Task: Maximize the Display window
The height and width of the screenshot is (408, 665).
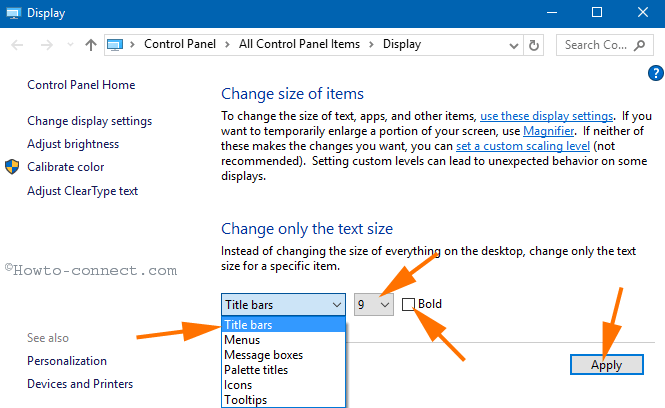Action: click(x=597, y=13)
